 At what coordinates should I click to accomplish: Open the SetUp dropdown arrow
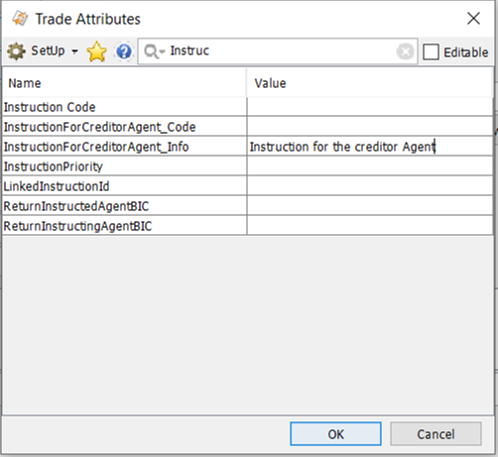tap(75, 52)
